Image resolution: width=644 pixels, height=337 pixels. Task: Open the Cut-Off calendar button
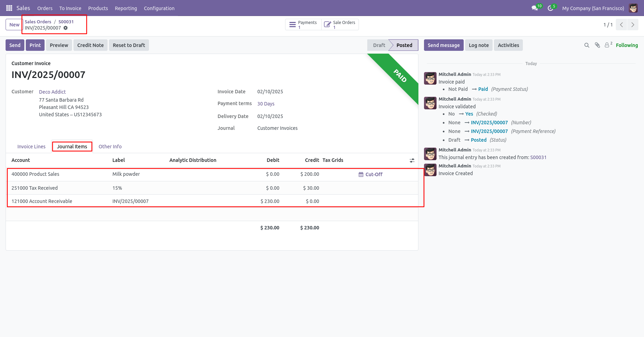[x=370, y=174]
